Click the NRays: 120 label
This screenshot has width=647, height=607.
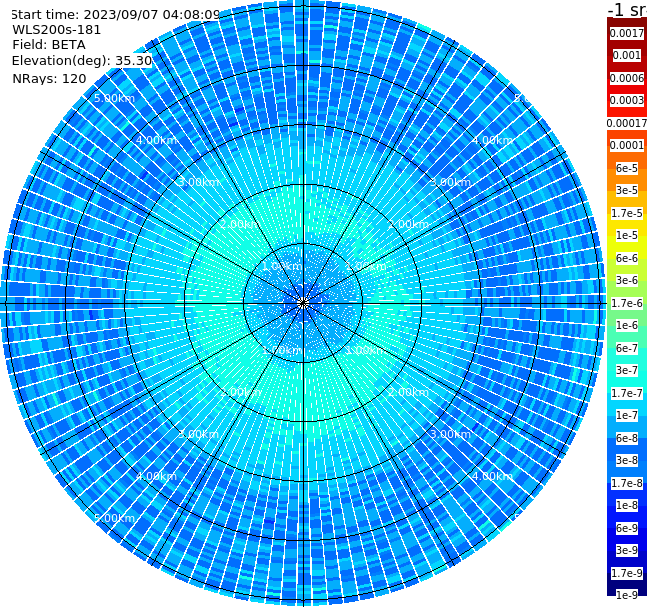[49, 78]
